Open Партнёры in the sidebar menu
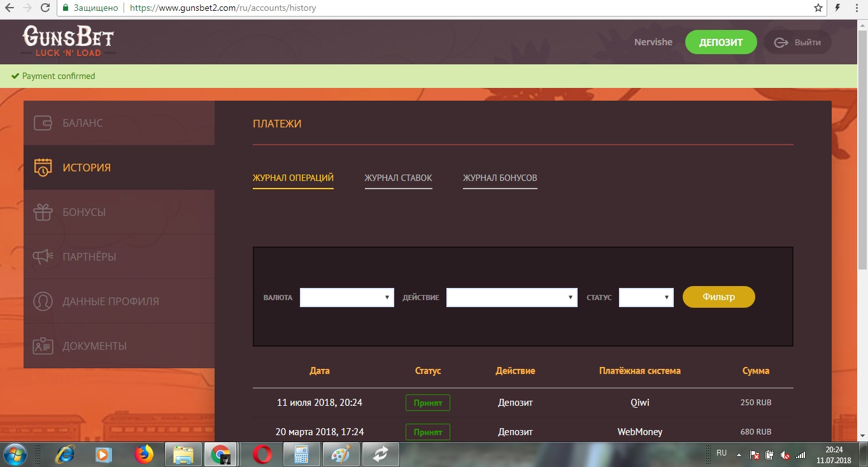This screenshot has width=868, height=467. click(119, 257)
